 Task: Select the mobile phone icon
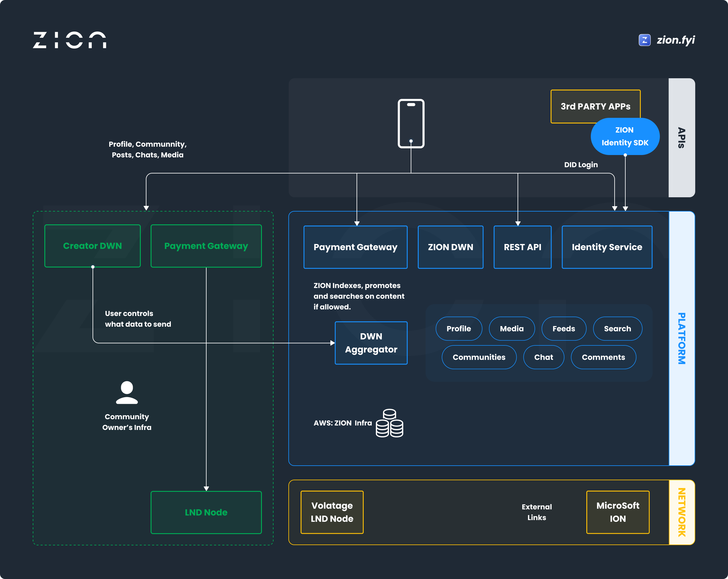tap(411, 123)
